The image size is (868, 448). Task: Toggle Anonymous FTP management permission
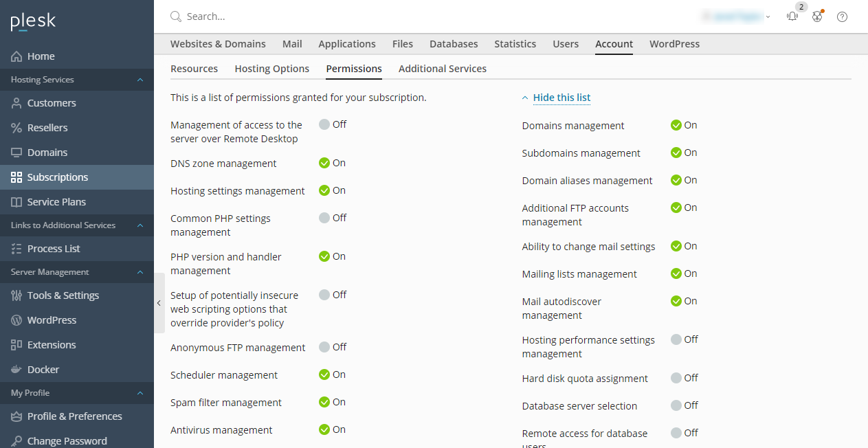(x=324, y=347)
